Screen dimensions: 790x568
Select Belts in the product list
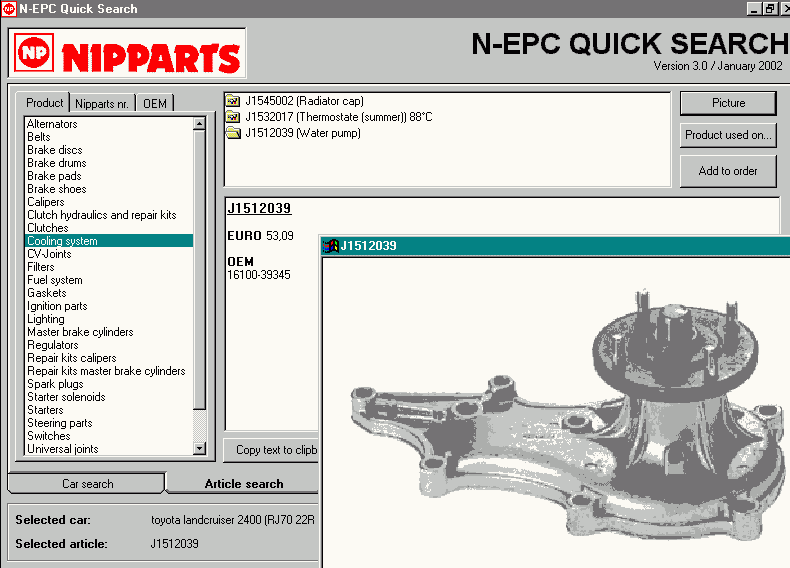(x=109, y=137)
